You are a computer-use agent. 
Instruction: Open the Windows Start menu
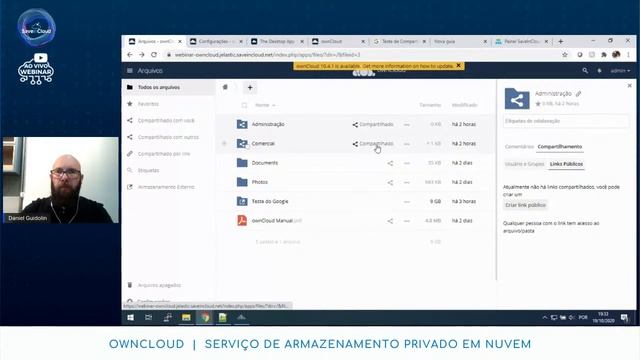coord(130,317)
